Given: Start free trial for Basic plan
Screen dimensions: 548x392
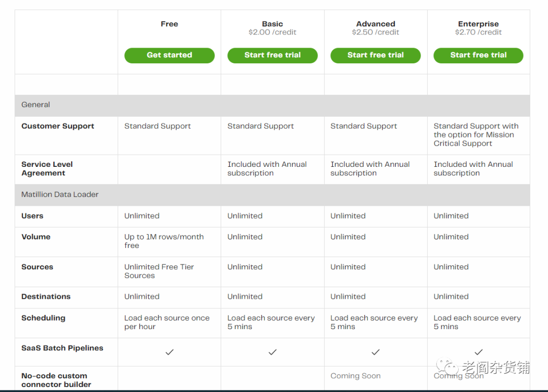Looking at the screenshot, I should 272,55.
